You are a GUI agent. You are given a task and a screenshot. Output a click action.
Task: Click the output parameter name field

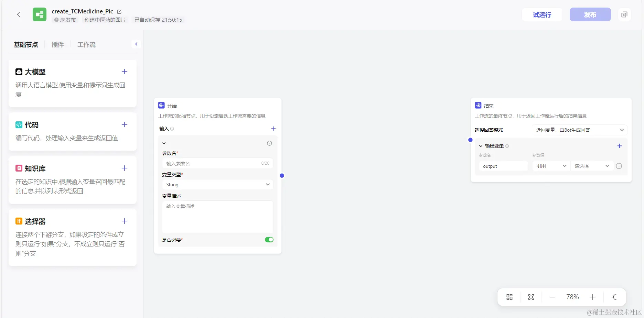(503, 166)
